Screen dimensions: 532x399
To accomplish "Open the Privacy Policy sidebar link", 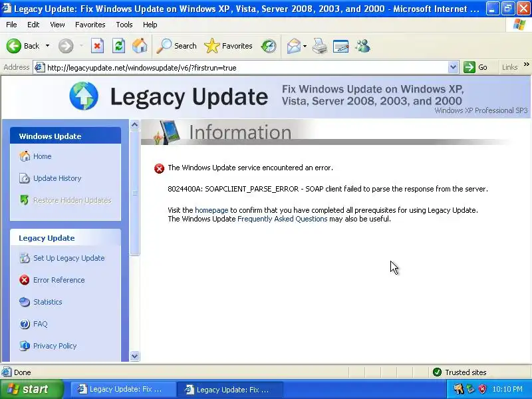I will tap(55, 346).
